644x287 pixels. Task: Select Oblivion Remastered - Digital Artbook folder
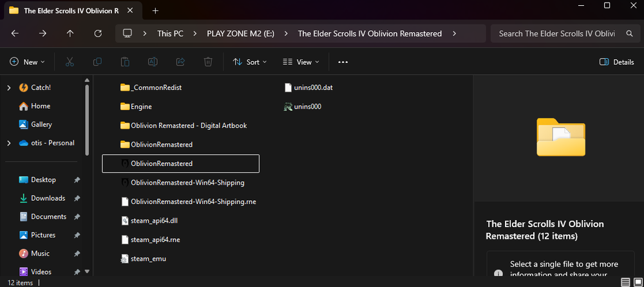pos(184,125)
